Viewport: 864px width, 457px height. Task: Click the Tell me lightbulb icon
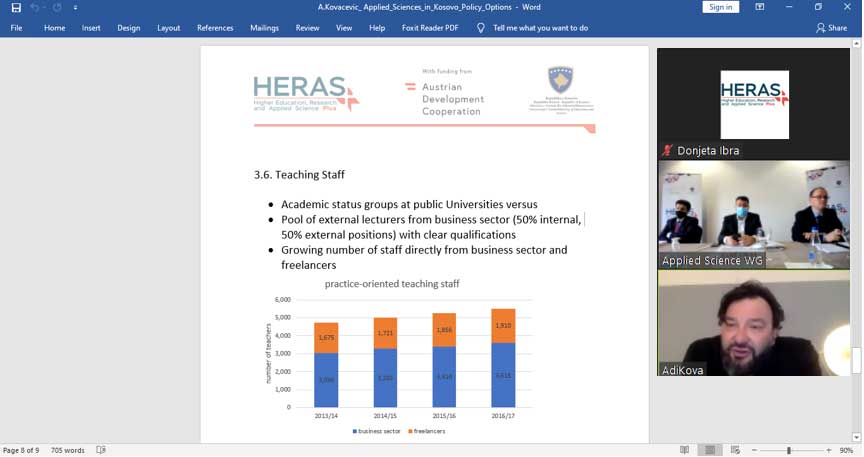click(x=480, y=28)
